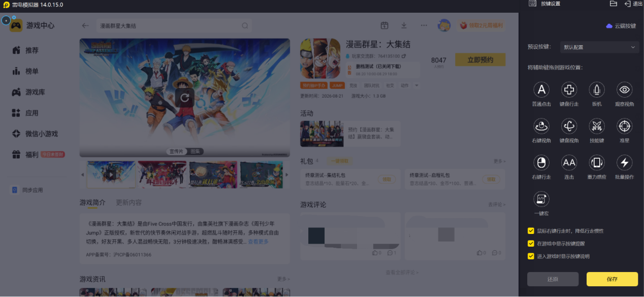This screenshot has width=644, height=297.
Task: Click 去评论 link
Action: pos(497,204)
